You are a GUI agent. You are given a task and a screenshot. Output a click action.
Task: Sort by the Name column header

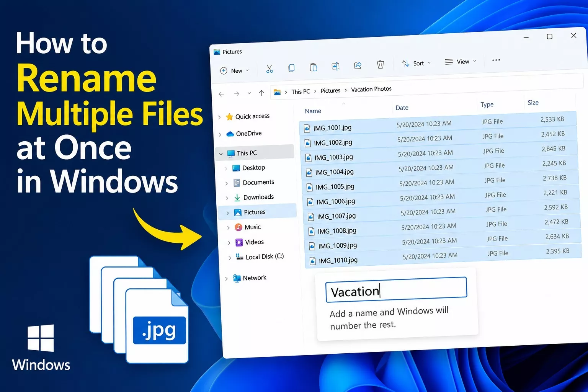313,111
